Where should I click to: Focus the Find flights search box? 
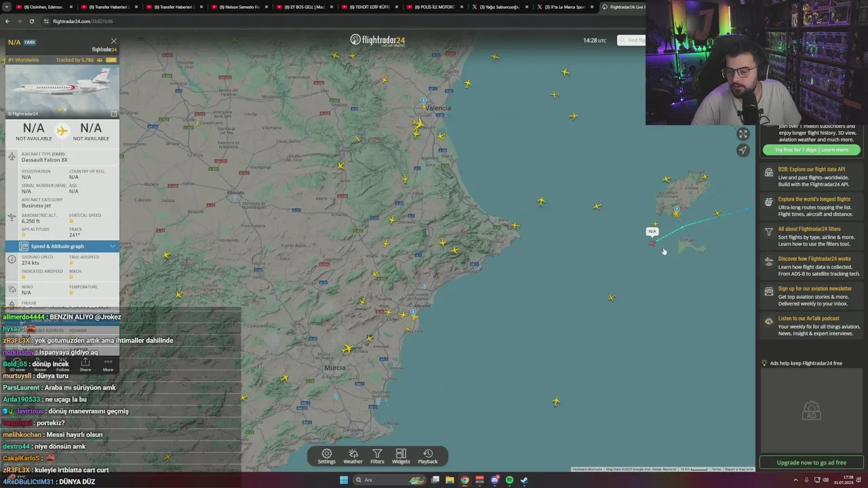point(631,40)
